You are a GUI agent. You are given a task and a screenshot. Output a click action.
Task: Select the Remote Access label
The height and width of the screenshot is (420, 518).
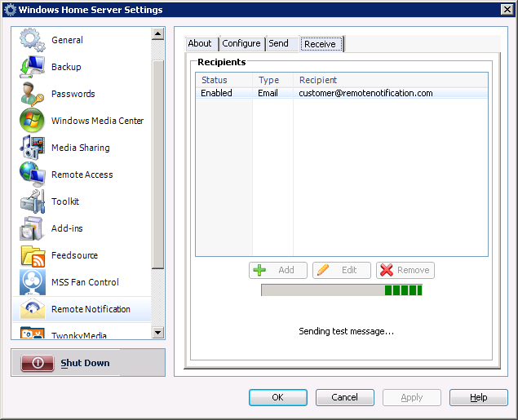click(x=82, y=175)
